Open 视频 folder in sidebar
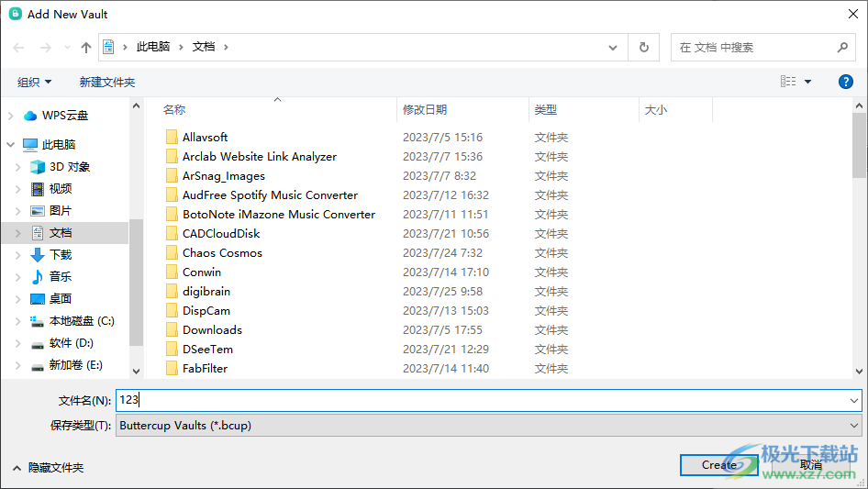Screen dimensions: 868x489 [x=60, y=189]
